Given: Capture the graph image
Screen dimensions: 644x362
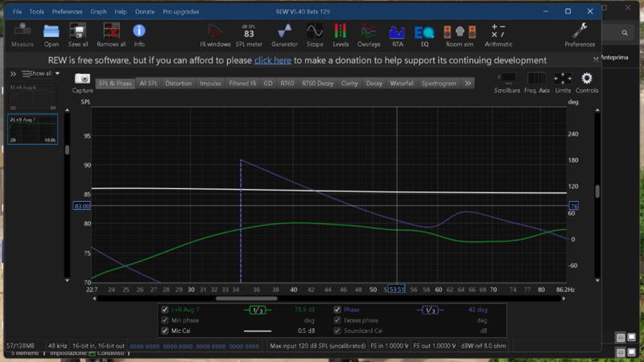Looking at the screenshot, I should coord(82,83).
